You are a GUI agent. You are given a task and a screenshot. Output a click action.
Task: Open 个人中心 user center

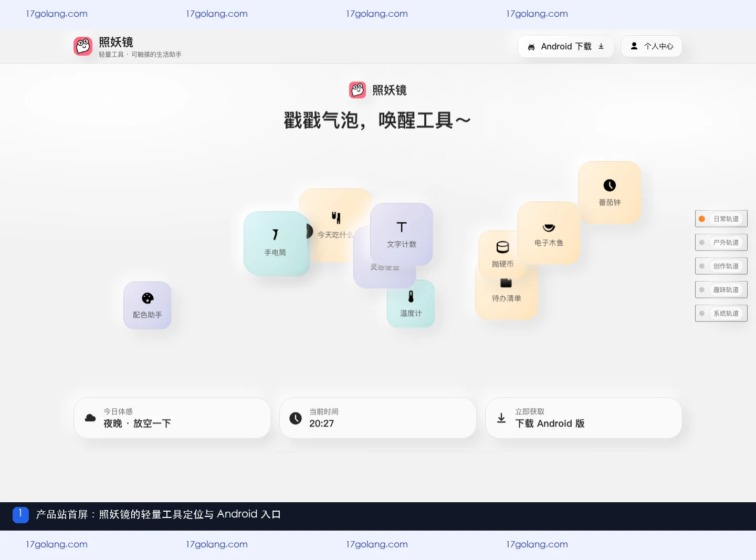point(652,46)
